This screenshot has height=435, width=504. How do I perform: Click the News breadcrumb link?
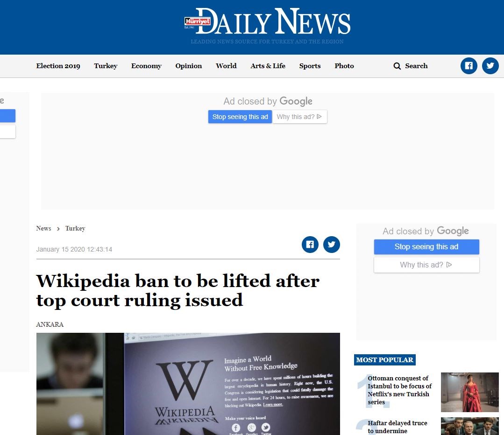(44, 228)
